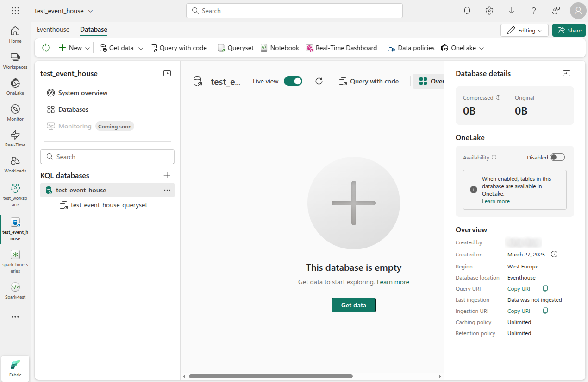
Task: Expand the Editing mode dropdown
Action: click(538, 30)
